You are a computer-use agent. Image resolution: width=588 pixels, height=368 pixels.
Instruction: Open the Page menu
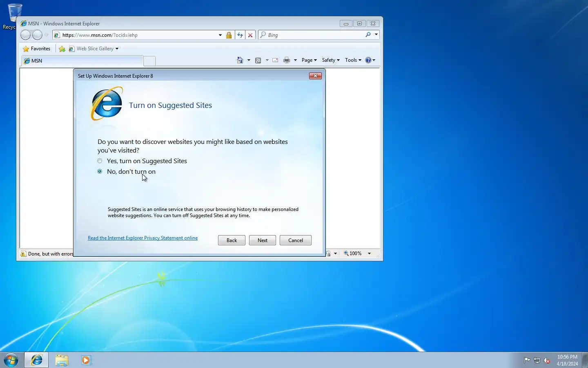[309, 60]
